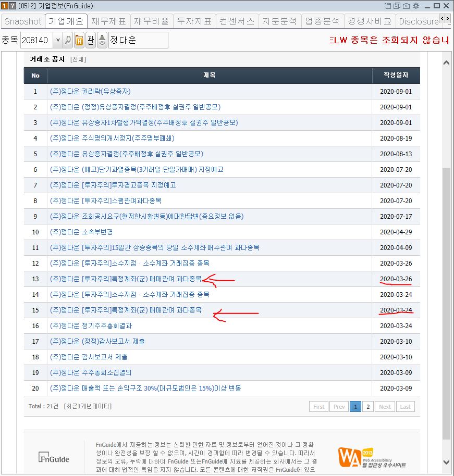The image size is (454, 476).
Task: Click the 작성일자 column header
Action: pyautogui.click(x=396, y=76)
